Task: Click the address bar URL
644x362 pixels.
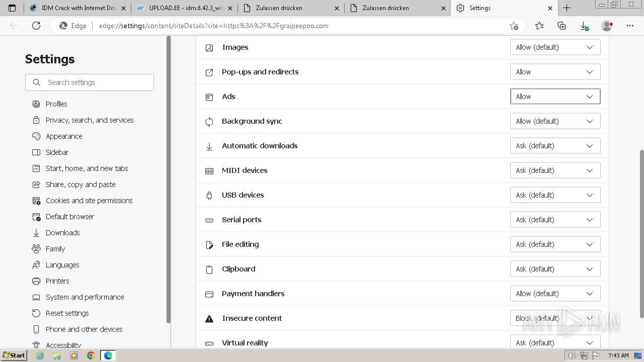Action: [x=214, y=26]
